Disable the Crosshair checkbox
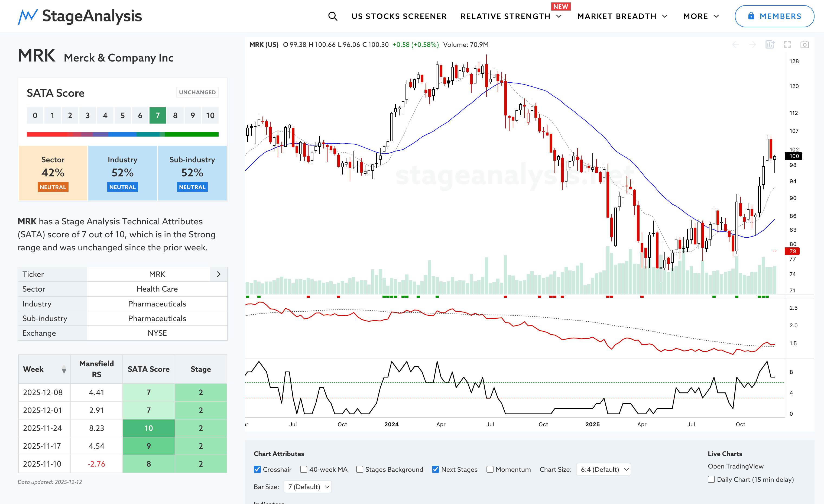 click(x=257, y=469)
